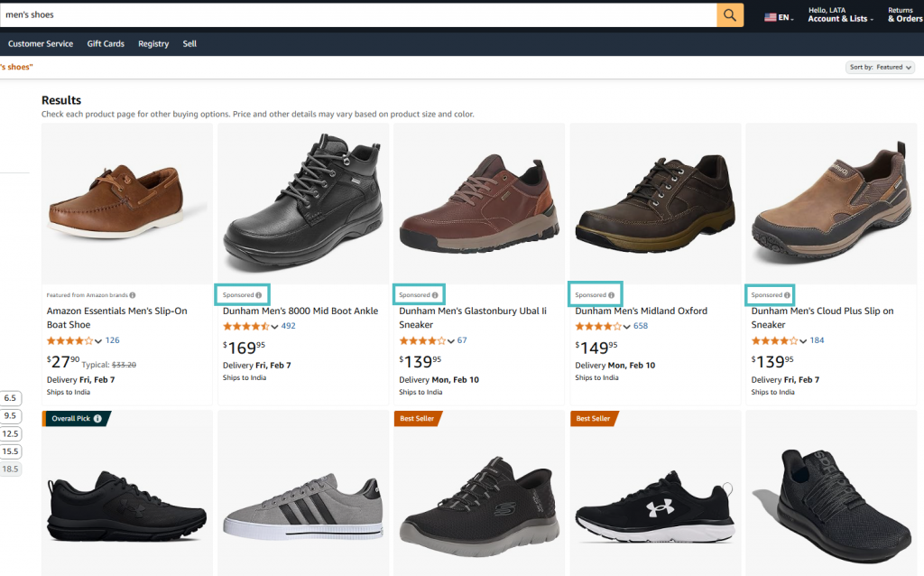Open the rating dropdown next to Midland Oxford stars
The height and width of the screenshot is (576, 924).
(x=625, y=326)
